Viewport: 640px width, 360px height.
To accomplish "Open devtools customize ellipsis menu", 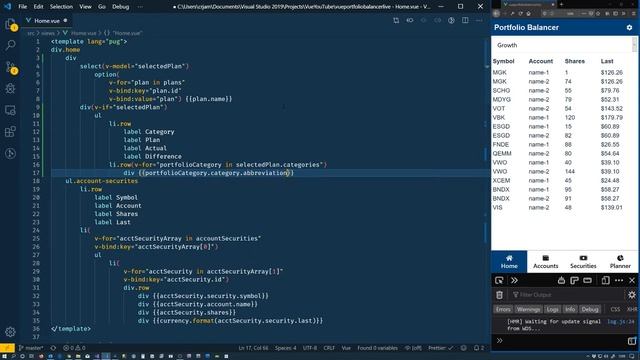I will 619,280.
